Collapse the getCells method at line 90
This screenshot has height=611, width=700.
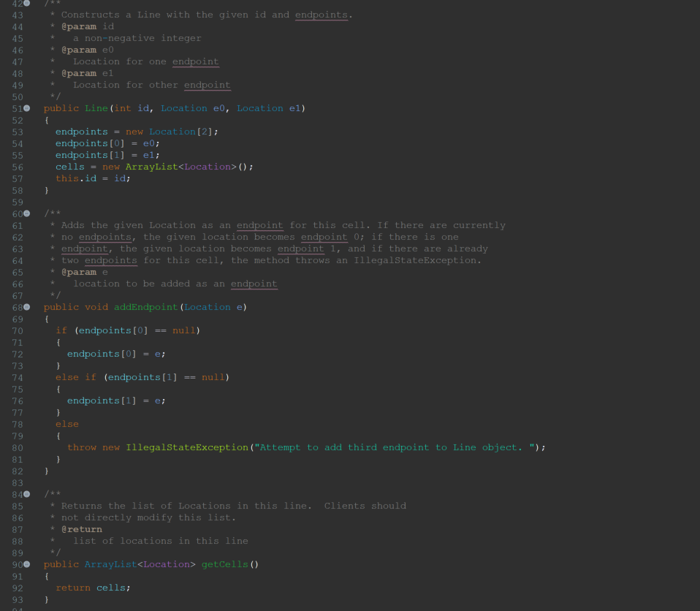coord(27,564)
